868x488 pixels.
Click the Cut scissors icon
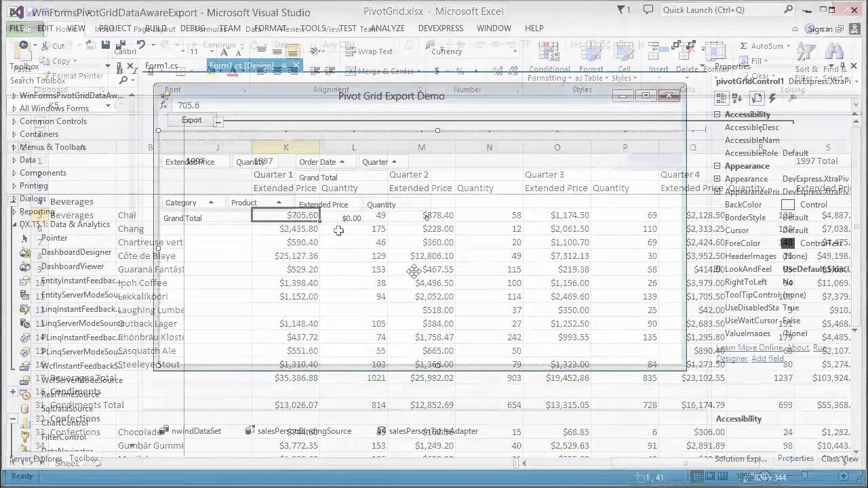pos(44,45)
